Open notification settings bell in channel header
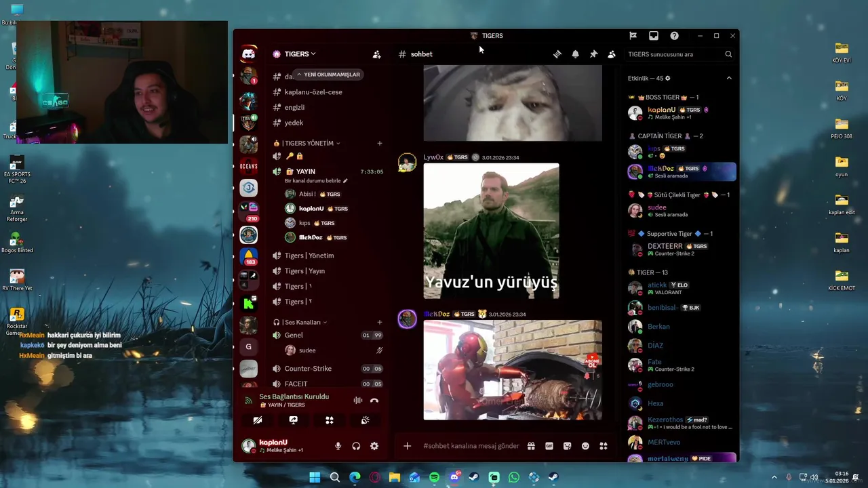The image size is (868, 488). pyautogui.click(x=575, y=54)
